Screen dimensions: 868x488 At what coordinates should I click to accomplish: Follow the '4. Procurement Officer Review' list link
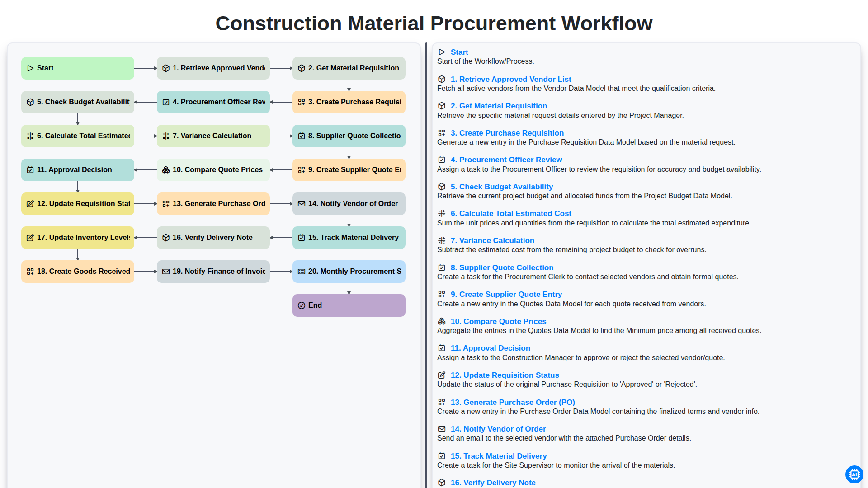point(506,160)
